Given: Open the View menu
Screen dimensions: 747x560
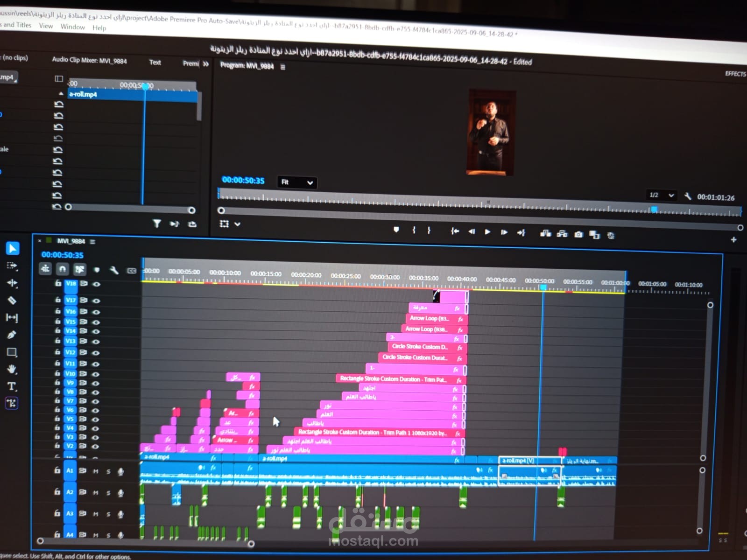Looking at the screenshot, I should (46, 26).
